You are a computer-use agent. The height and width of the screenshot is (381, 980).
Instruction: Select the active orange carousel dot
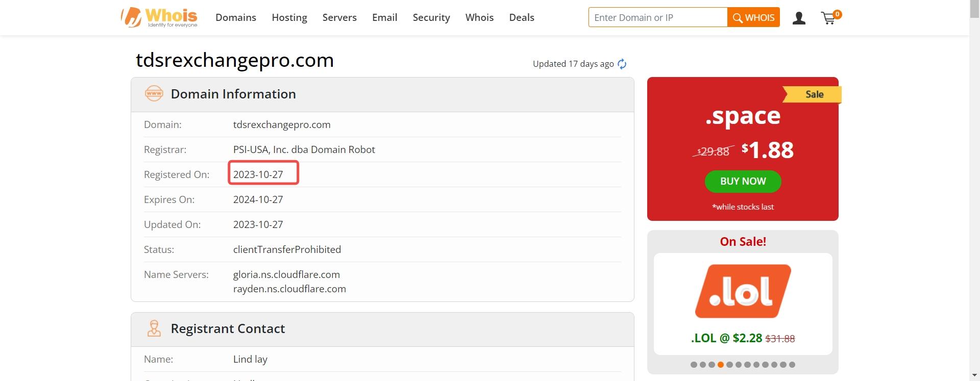[x=720, y=365]
